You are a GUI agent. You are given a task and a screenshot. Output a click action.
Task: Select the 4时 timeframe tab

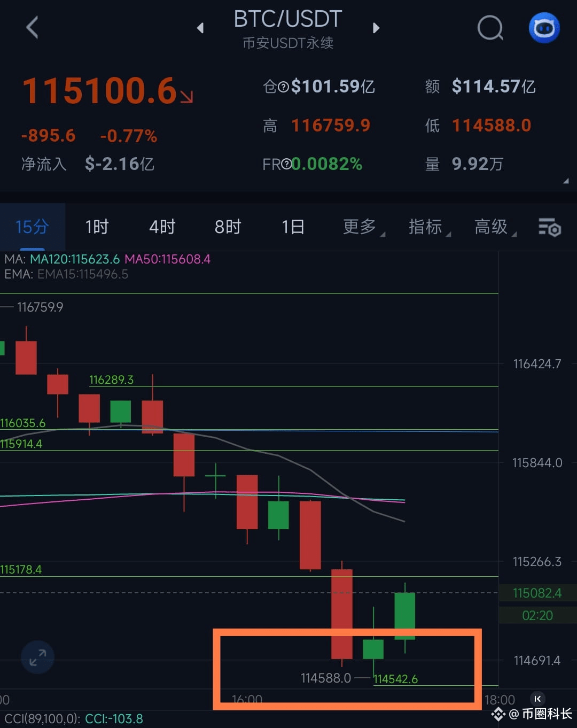tap(162, 227)
